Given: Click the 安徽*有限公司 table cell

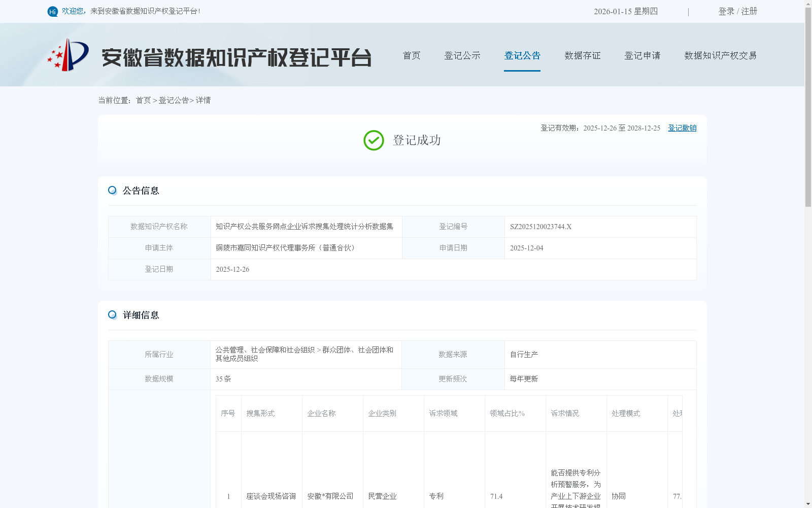Looking at the screenshot, I should click(x=330, y=496).
